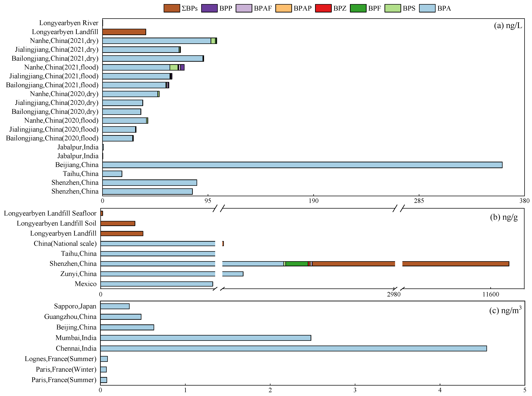Click the Longyearbyen Landfill brown bar in panel (a)
532x396 pixels.
(x=124, y=32)
